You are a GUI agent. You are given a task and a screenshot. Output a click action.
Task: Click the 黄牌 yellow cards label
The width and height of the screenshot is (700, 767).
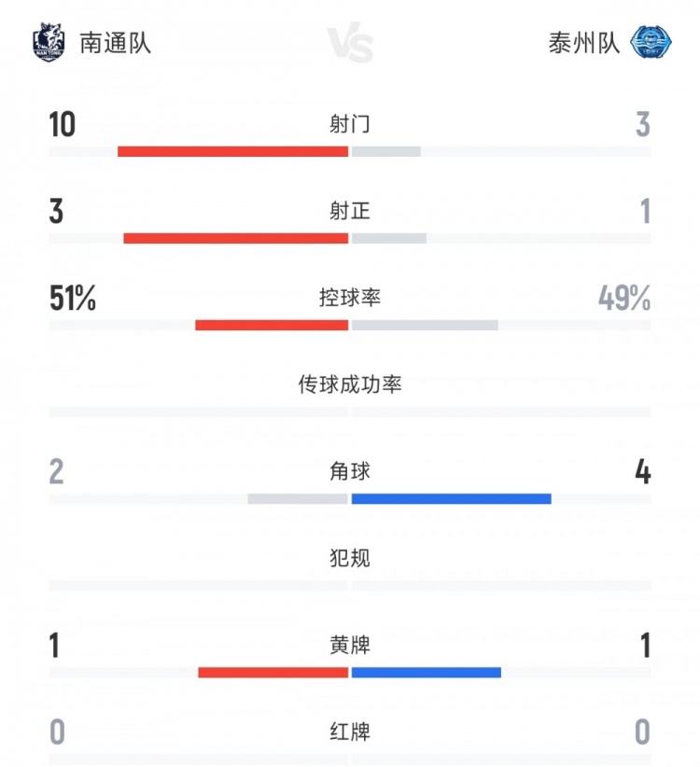(350, 645)
